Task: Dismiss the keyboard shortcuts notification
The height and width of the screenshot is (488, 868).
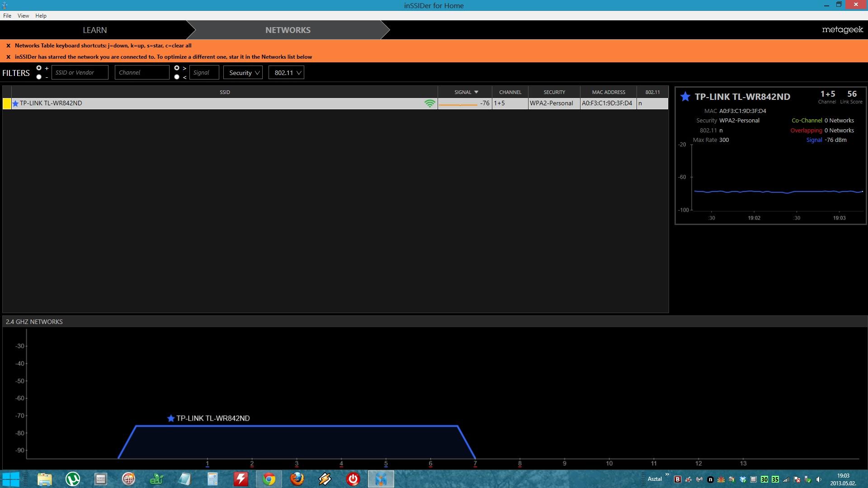Action: coord(8,46)
